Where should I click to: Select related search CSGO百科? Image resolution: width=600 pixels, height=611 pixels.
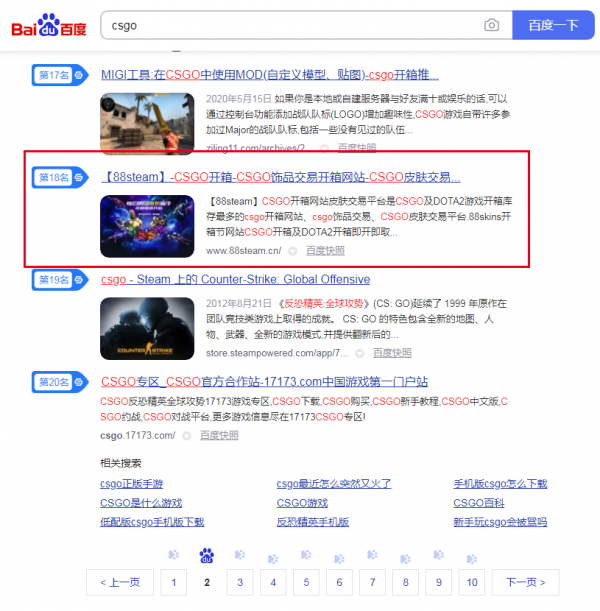tap(479, 503)
